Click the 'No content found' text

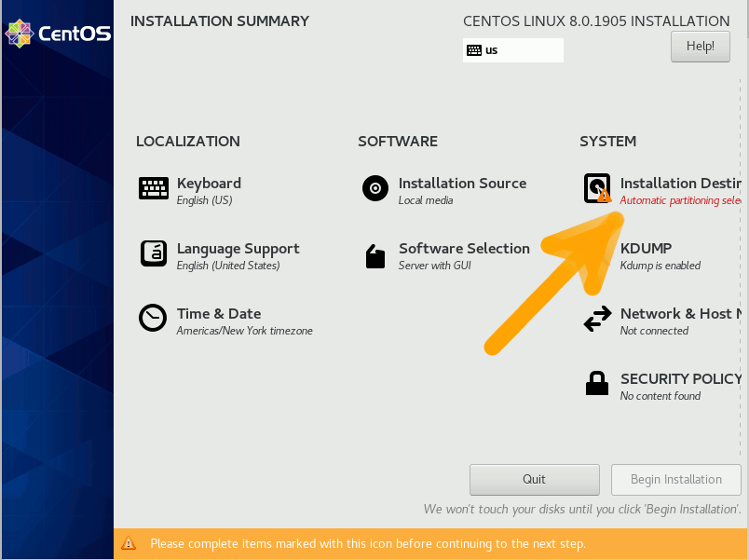[x=660, y=396]
